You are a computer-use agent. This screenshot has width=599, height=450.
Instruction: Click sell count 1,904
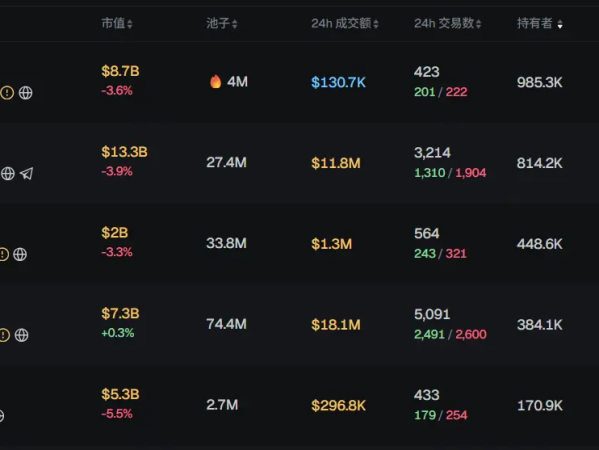471,173
